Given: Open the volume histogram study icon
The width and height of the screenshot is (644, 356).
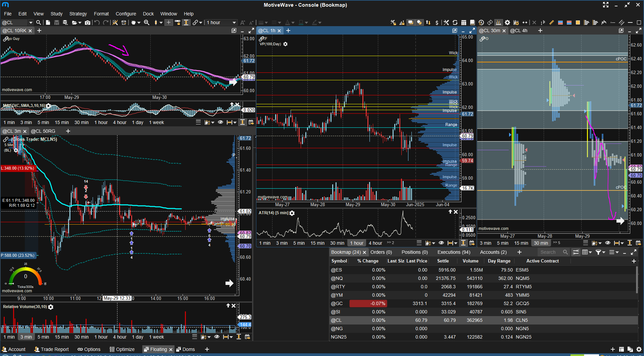Looking at the screenshot, I should 499,22.
